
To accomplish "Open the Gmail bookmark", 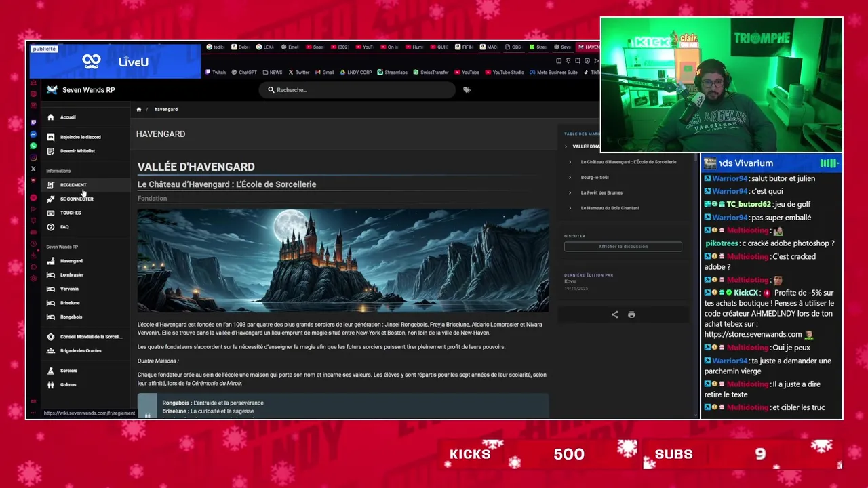I will pyautogui.click(x=324, y=73).
